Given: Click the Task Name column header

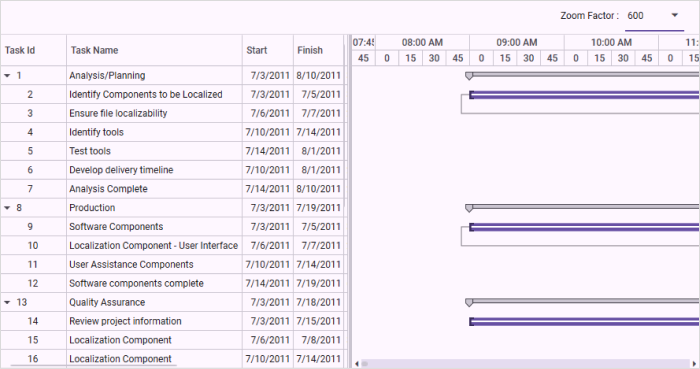Looking at the screenshot, I should click(154, 50).
